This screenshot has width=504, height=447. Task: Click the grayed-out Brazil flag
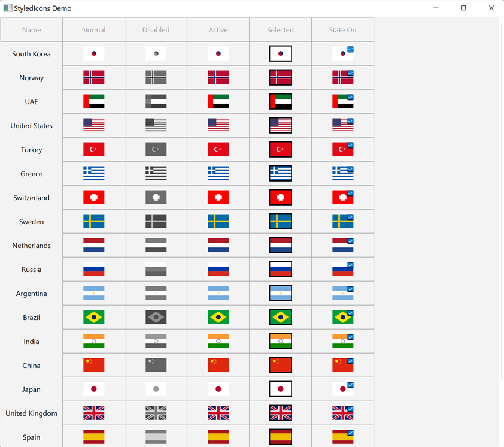coord(156,318)
